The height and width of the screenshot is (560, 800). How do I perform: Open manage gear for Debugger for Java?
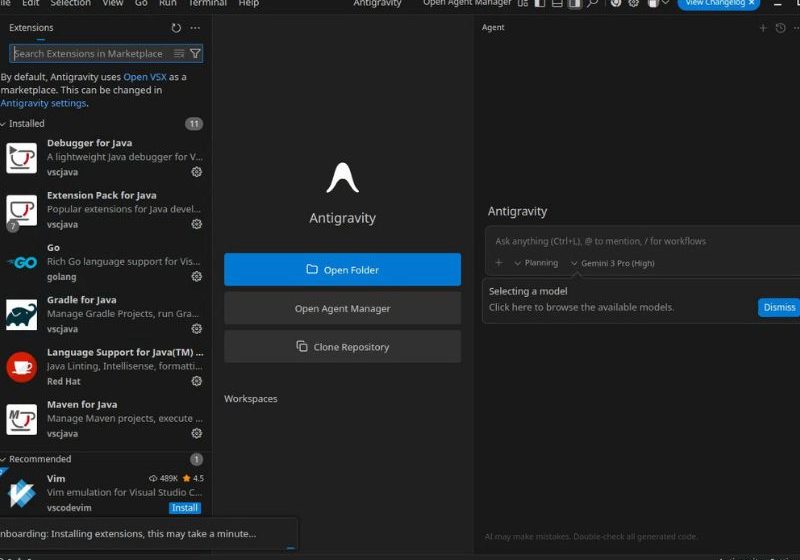197,172
